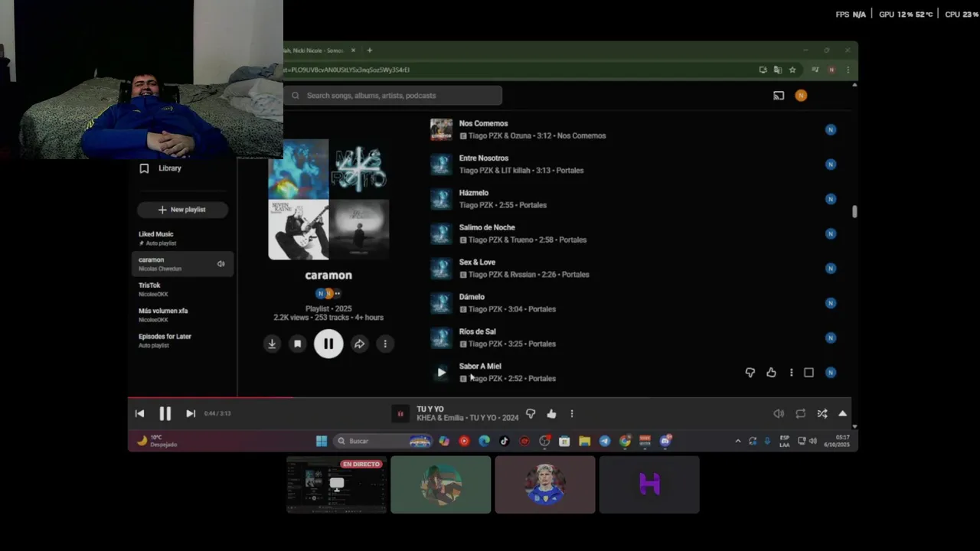Click contributor avatar on Dámelo row

[x=831, y=303]
